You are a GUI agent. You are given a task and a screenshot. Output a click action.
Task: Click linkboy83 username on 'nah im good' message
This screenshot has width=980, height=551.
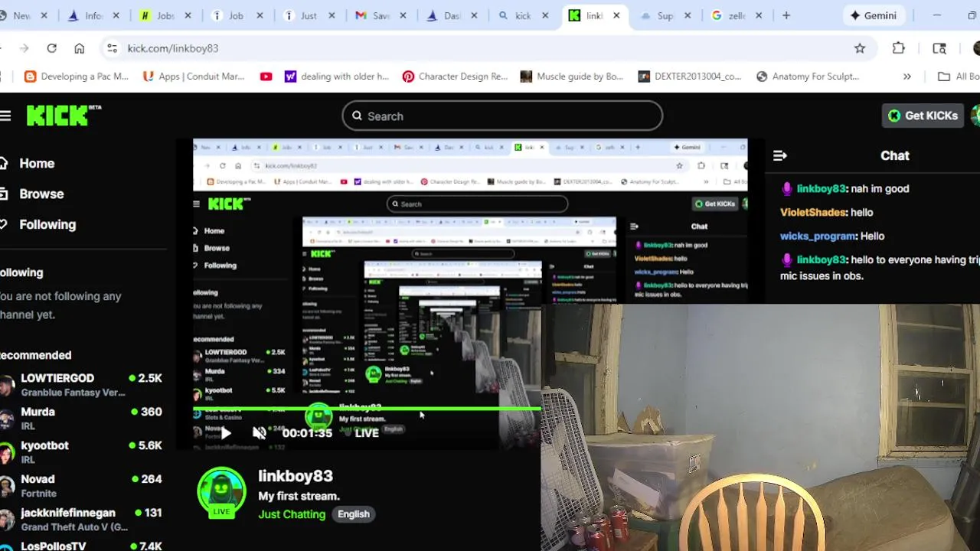click(x=821, y=188)
